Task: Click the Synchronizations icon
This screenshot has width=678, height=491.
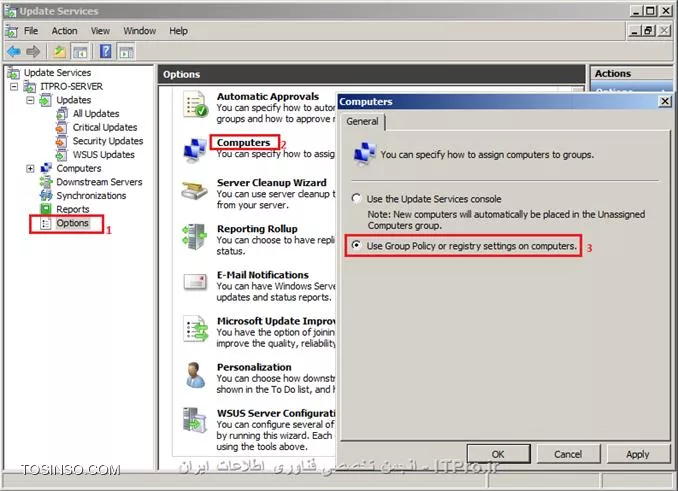Action: tap(46, 195)
